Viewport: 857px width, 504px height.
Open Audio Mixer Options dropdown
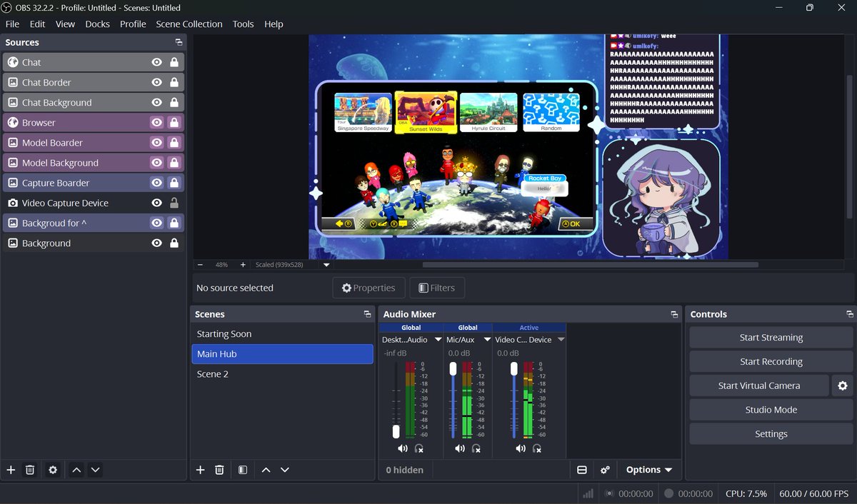click(x=648, y=470)
